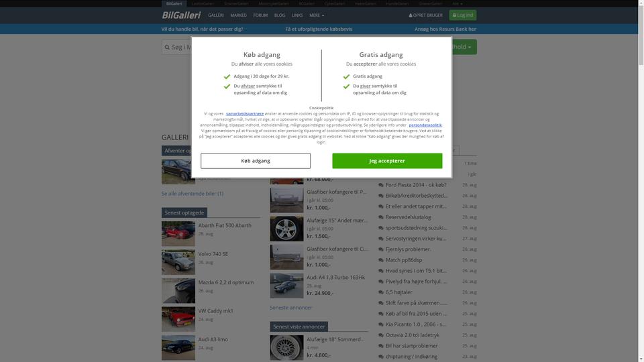644x362 pixels.
Task: Click chat icon beside 'Bil har startproblemer'
Action: click(381, 346)
